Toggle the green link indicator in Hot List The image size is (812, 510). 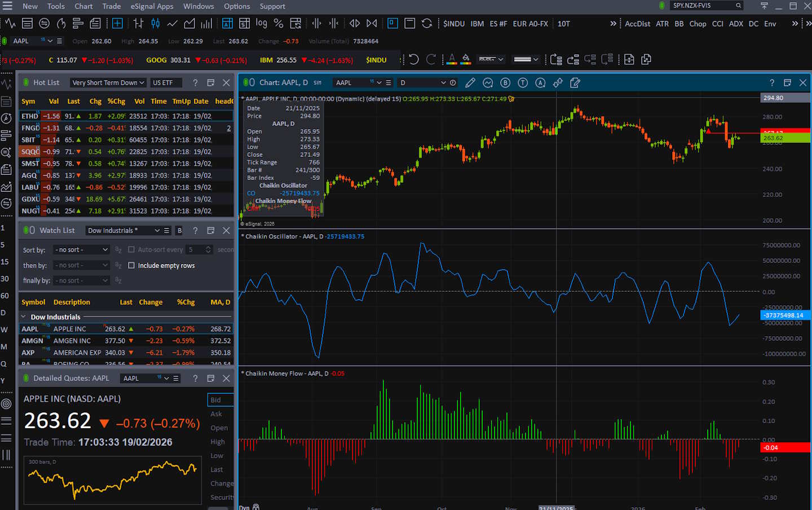26,83
